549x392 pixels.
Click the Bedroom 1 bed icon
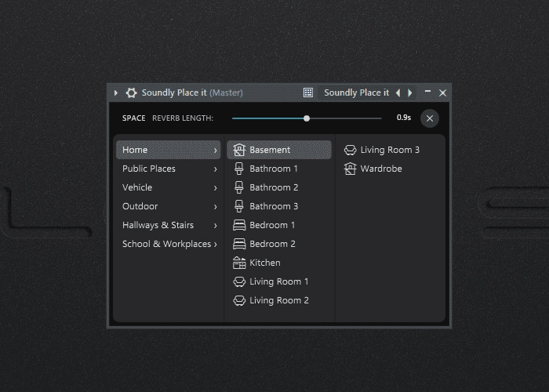pyautogui.click(x=239, y=225)
